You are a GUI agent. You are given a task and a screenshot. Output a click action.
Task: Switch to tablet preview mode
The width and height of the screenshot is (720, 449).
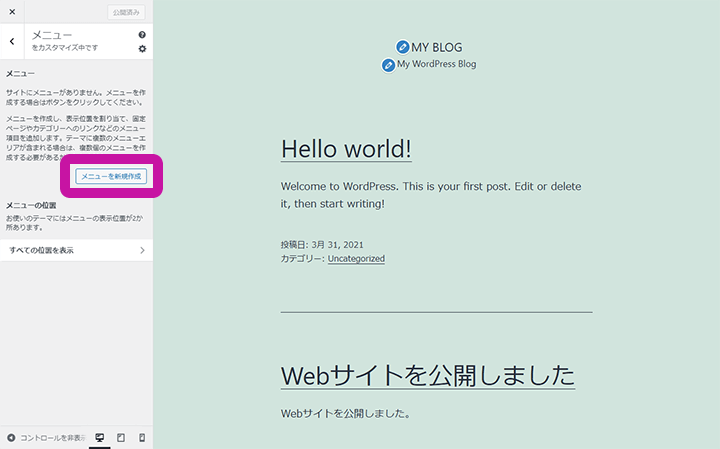click(x=121, y=438)
